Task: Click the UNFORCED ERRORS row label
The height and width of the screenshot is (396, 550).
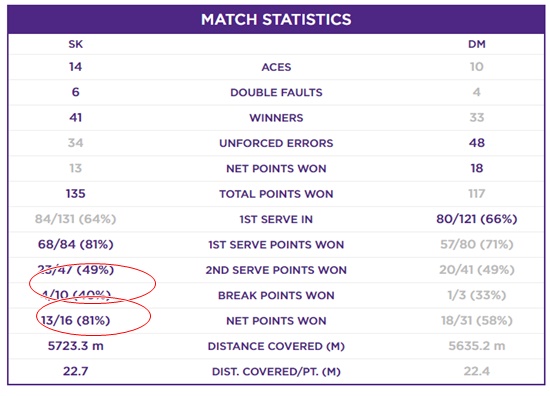Action: [276, 143]
